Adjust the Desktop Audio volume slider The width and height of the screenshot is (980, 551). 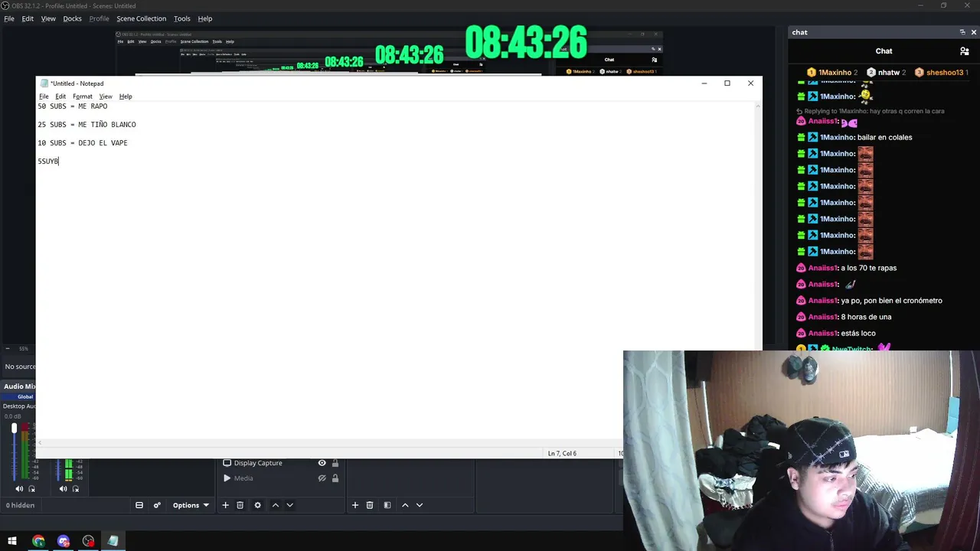(14, 452)
